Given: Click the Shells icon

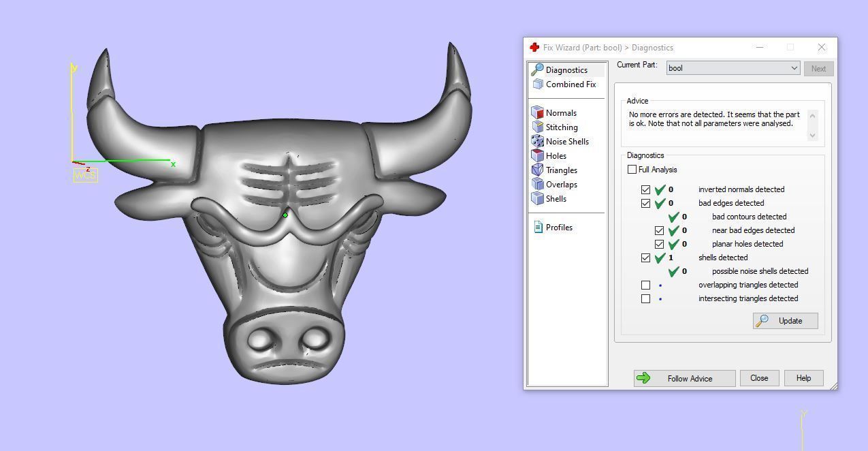Looking at the screenshot, I should pos(537,199).
